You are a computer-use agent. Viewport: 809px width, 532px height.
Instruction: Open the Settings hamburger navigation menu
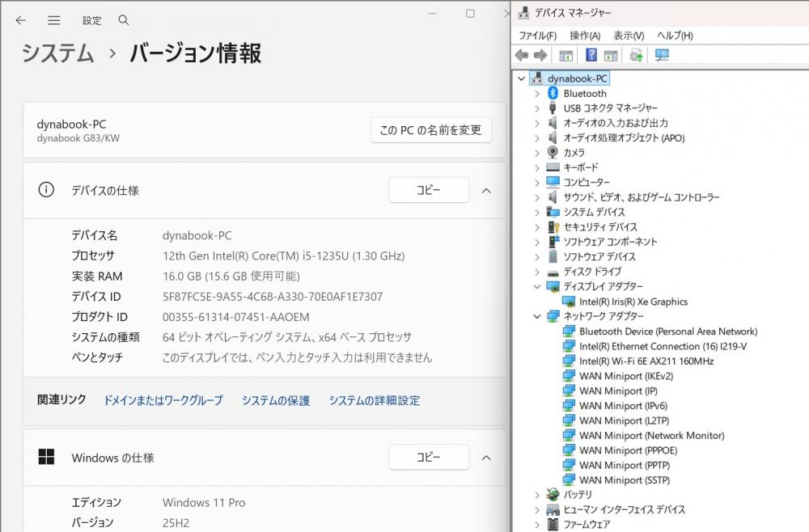(53, 20)
